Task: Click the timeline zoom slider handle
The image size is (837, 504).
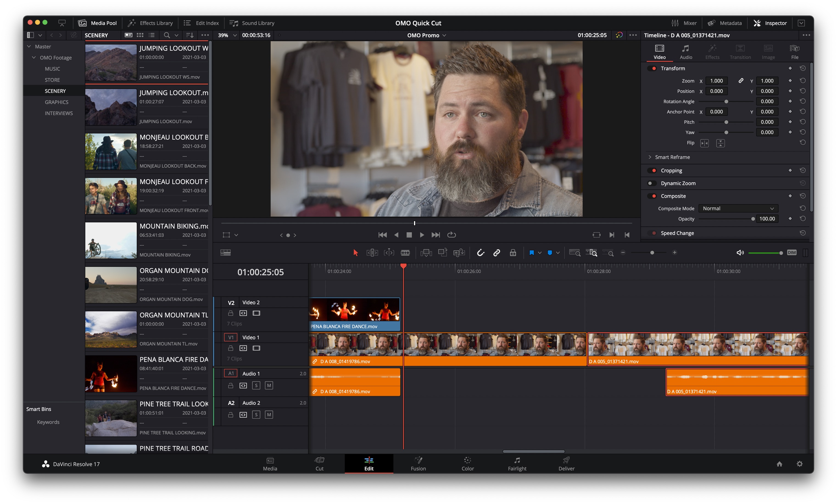Action: click(x=652, y=253)
